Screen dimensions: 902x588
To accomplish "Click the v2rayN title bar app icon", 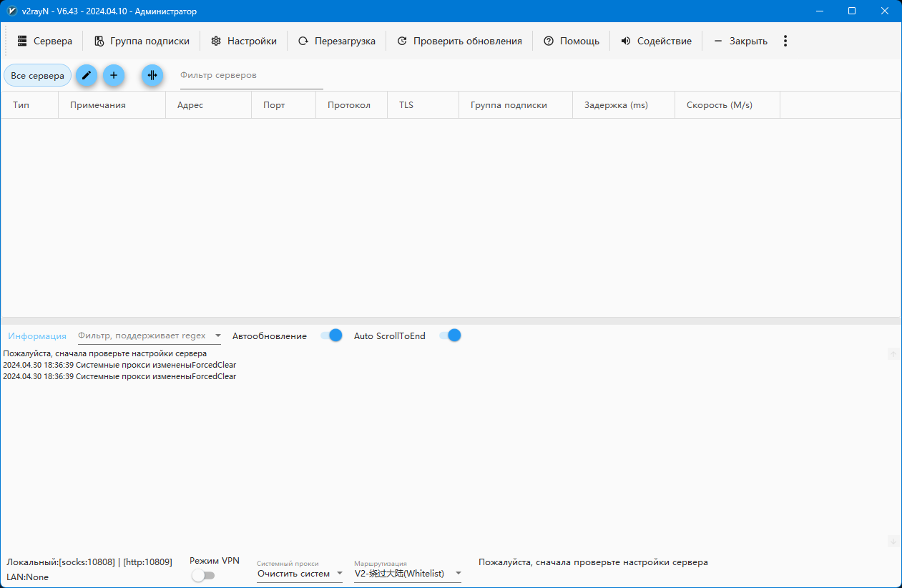I will pyautogui.click(x=11, y=11).
